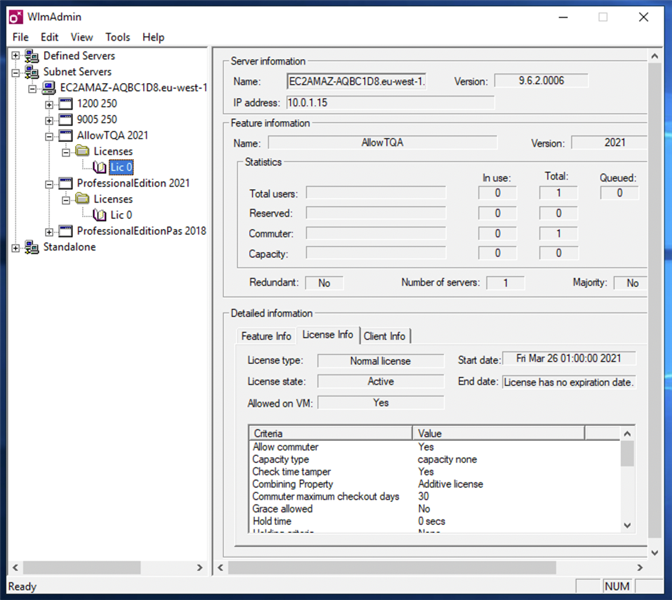Expand the ProfessionalEditionPas 2018 node
The image size is (672, 600).
[49, 232]
